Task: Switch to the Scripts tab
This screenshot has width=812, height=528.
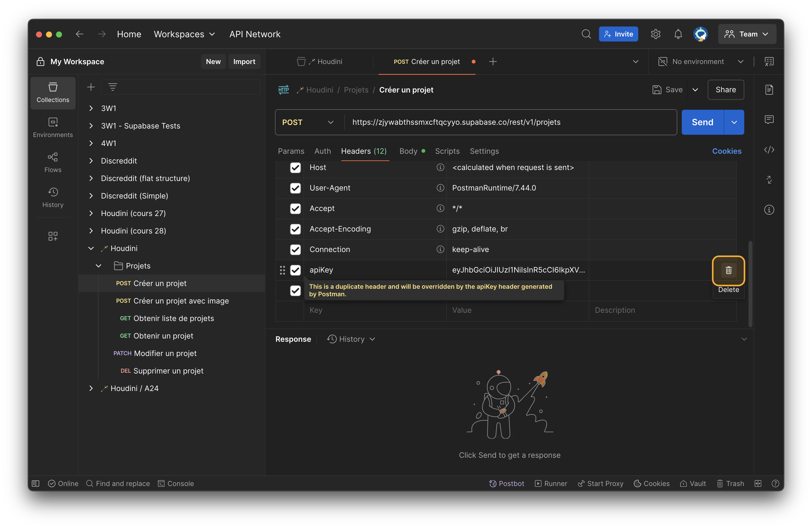Action: [x=447, y=151]
